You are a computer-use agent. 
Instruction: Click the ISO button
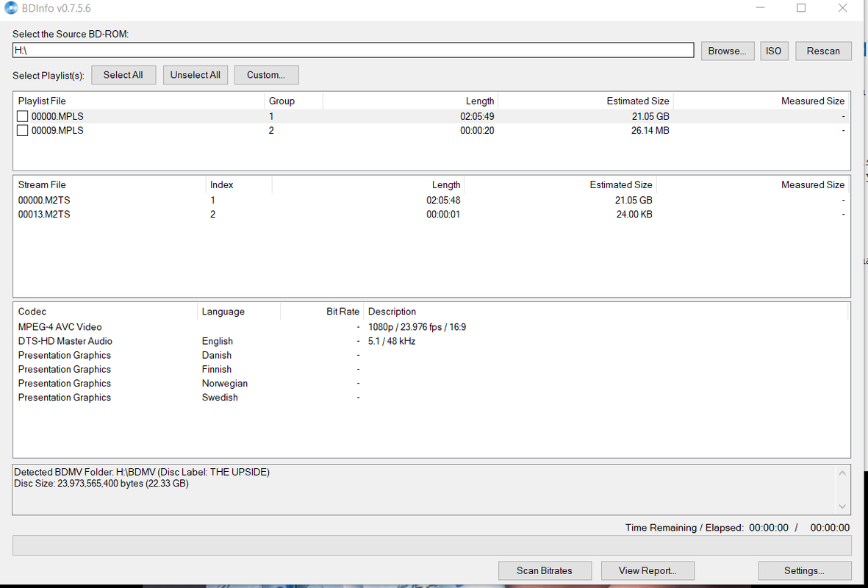773,51
